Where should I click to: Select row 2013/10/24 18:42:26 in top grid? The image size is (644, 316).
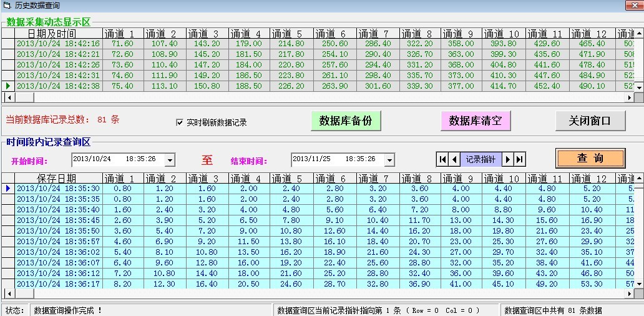coord(58,65)
